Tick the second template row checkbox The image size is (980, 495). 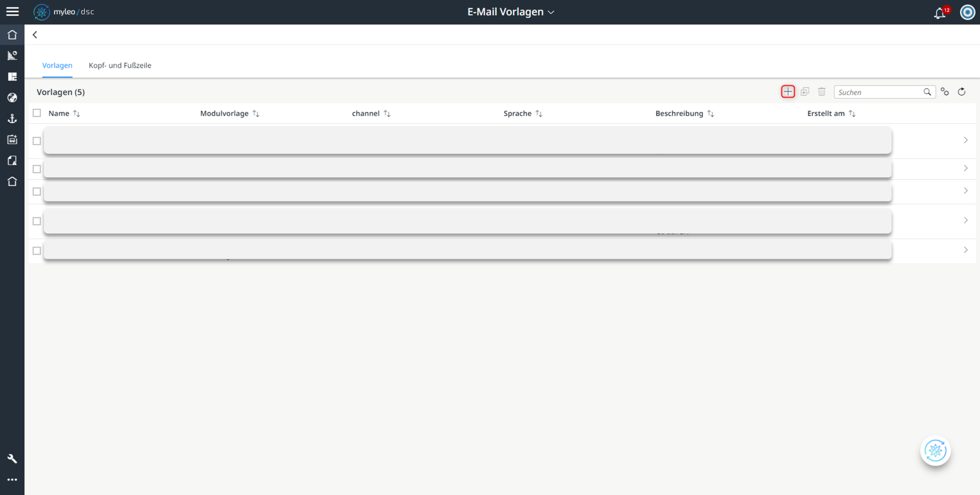(37, 169)
